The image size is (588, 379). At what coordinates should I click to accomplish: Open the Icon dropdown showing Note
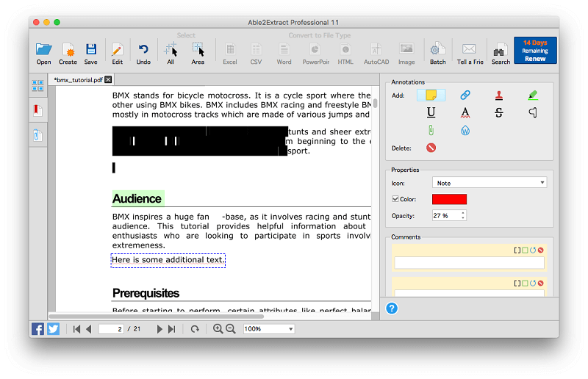click(x=490, y=183)
